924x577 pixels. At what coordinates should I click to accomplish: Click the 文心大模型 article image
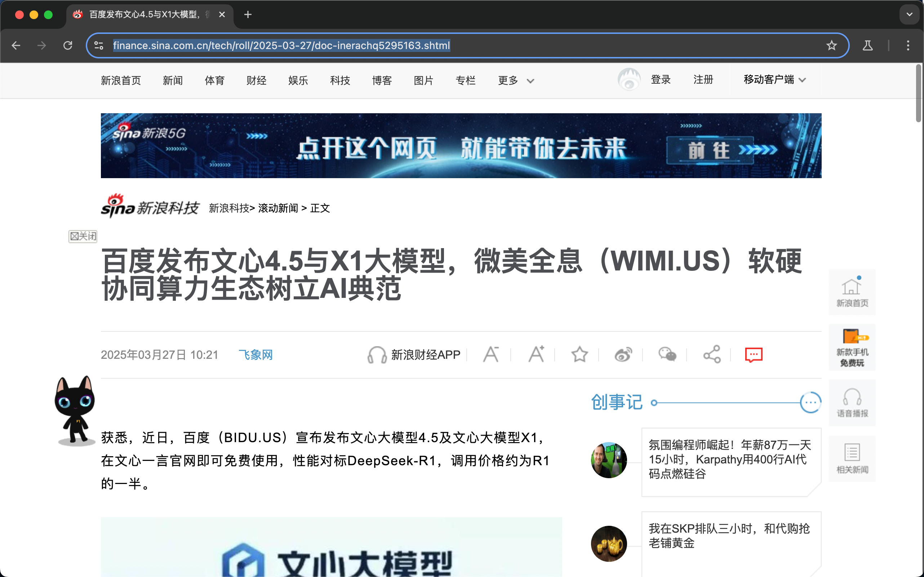tap(331, 547)
